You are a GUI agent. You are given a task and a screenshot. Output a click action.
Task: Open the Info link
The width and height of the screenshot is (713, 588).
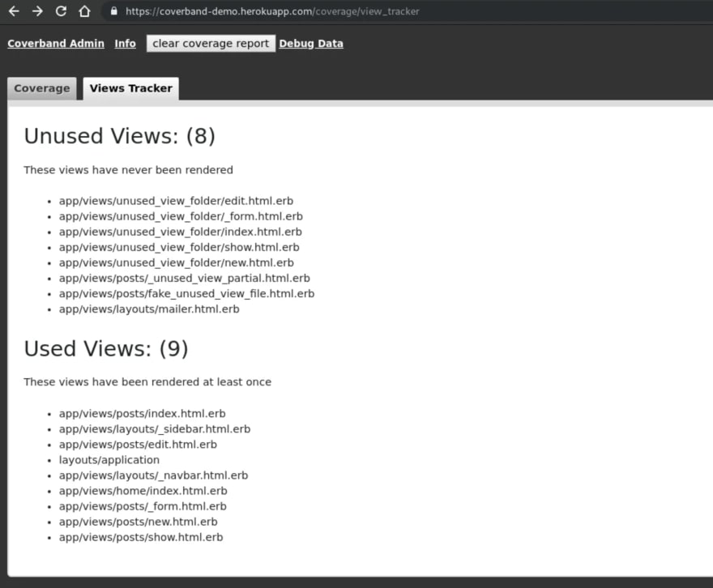tap(125, 44)
